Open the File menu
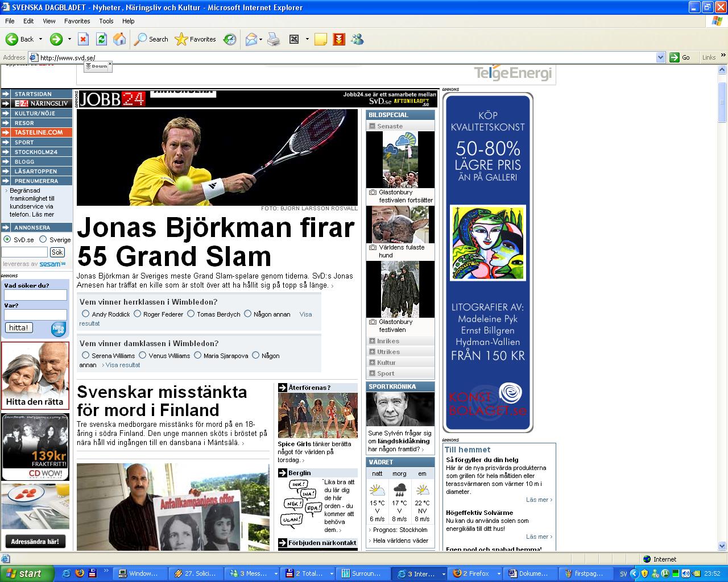 [10, 21]
